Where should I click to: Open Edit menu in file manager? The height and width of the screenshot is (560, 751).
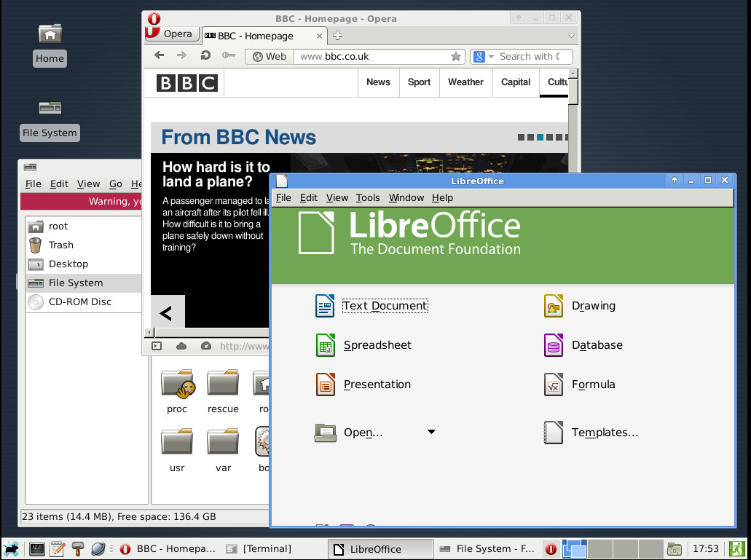[60, 184]
